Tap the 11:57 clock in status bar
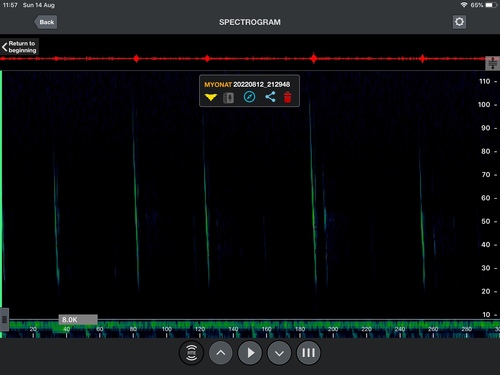The height and width of the screenshot is (375, 500). click(10, 5)
